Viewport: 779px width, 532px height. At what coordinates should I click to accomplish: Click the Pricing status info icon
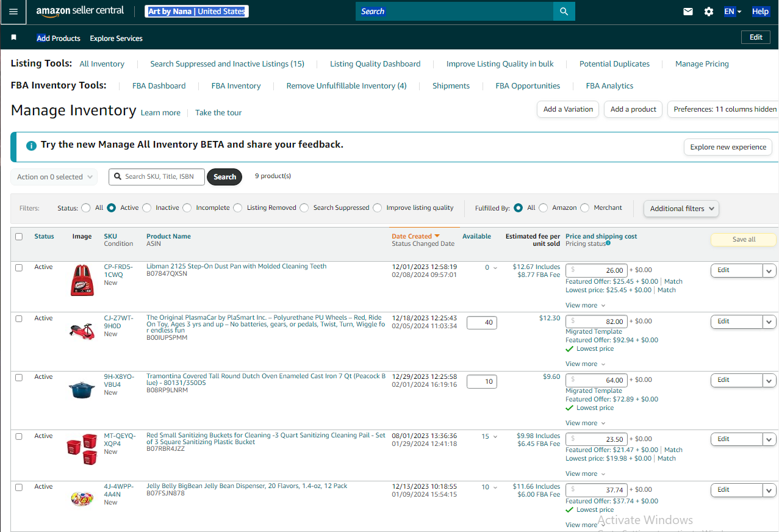pyautogui.click(x=608, y=243)
